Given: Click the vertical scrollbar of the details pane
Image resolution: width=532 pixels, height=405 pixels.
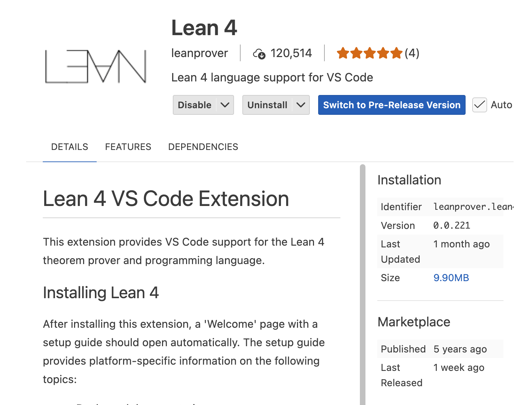Looking at the screenshot, I should click(x=363, y=278).
